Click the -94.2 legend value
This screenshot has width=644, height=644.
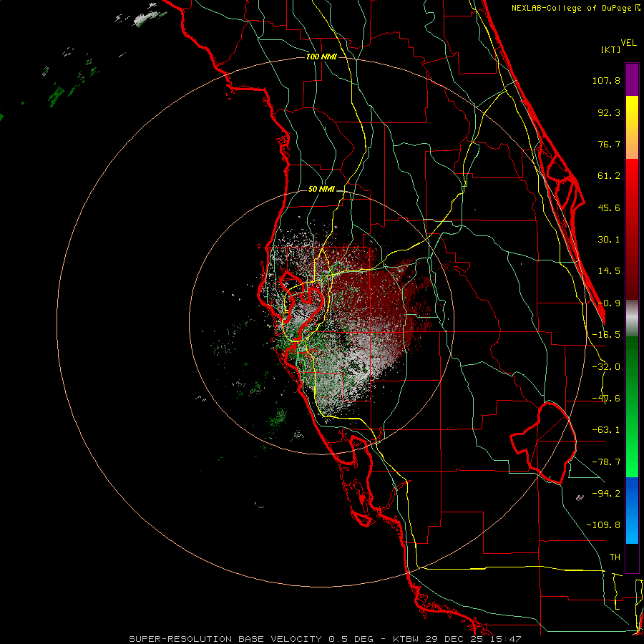click(606, 493)
